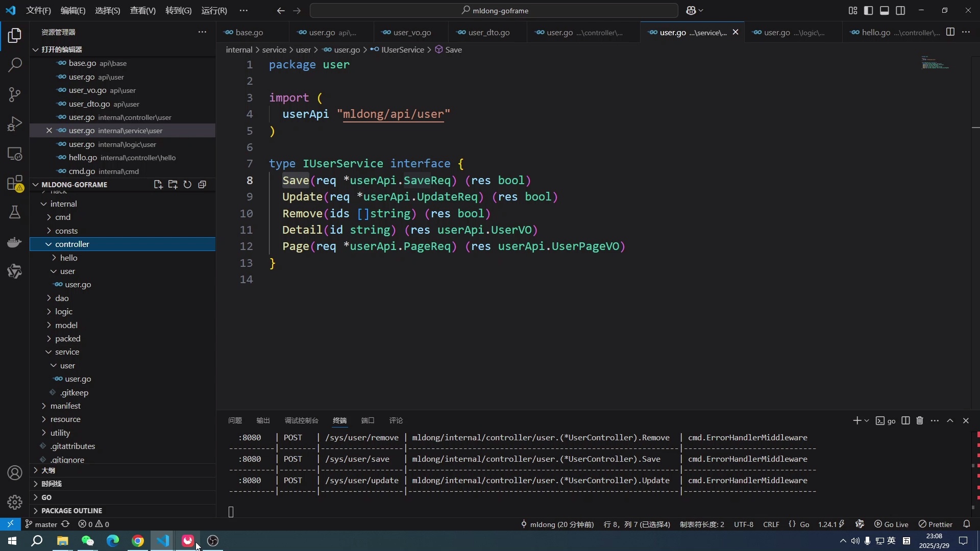Toggle secondary sidebar visibility

point(900,10)
